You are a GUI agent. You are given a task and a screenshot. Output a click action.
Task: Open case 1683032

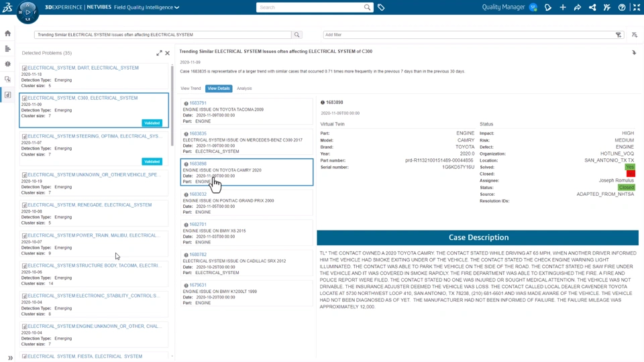198,194
